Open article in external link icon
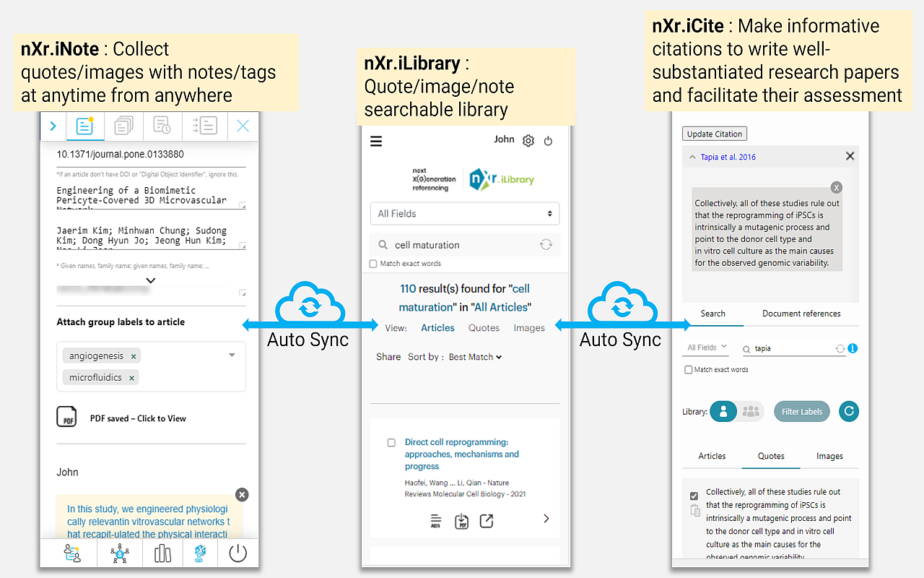The width and height of the screenshot is (924, 578). point(487,520)
